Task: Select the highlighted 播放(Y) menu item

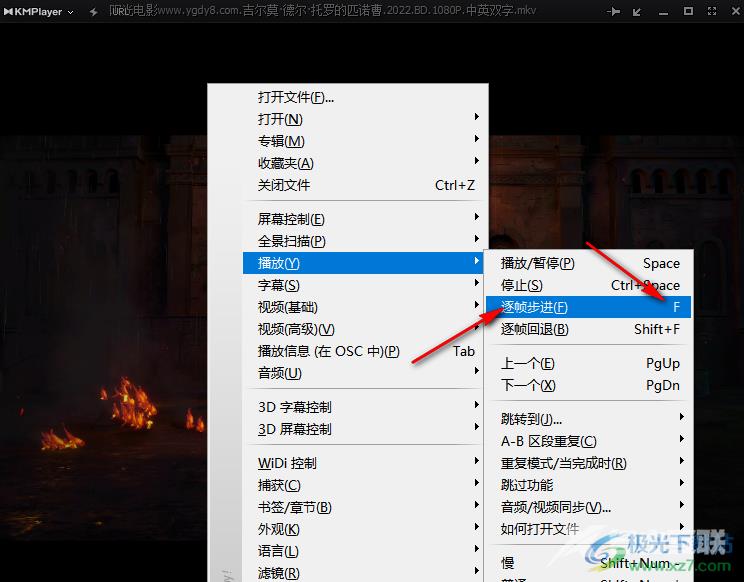Action: point(363,263)
